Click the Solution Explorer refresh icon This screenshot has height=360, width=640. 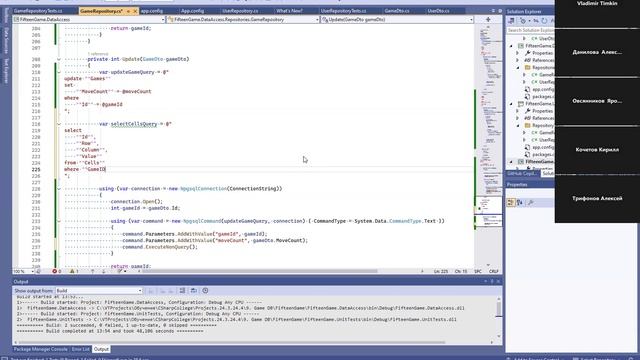pos(544,21)
